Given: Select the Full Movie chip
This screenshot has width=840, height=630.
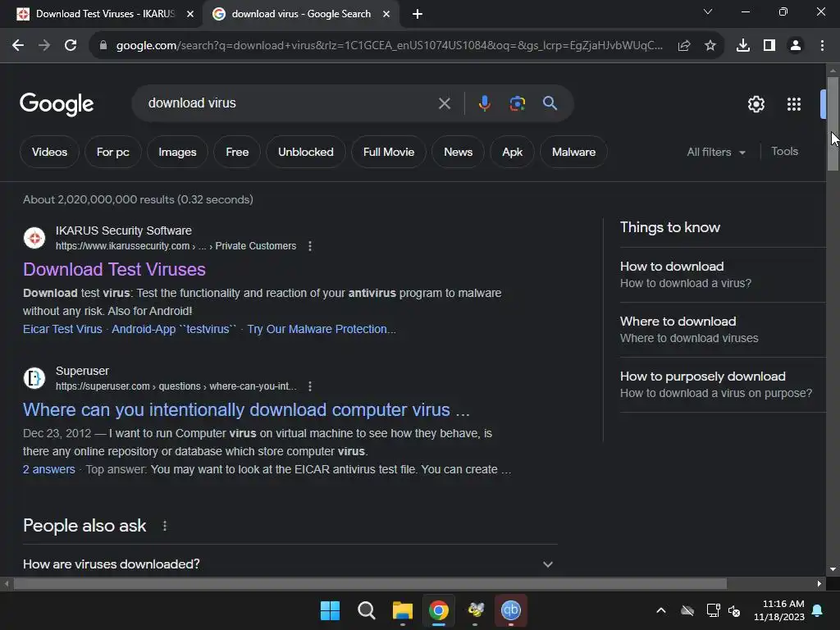Looking at the screenshot, I should (x=388, y=152).
